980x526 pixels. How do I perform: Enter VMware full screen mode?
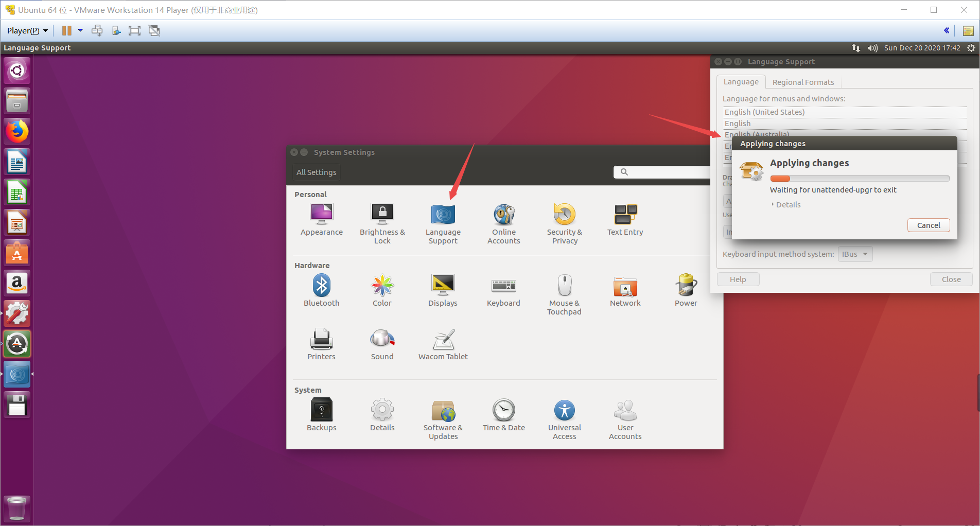pyautogui.click(x=134, y=31)
